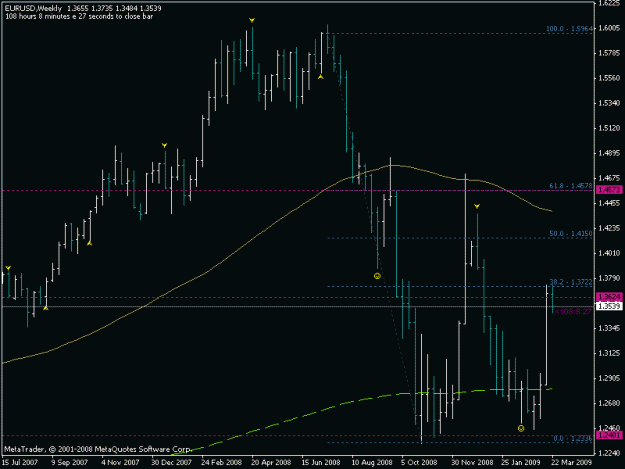Select the '50.0 - 1.4150' Fibonacci label
This screenshot has height=469, width=625.
click(x=571, y=233)
